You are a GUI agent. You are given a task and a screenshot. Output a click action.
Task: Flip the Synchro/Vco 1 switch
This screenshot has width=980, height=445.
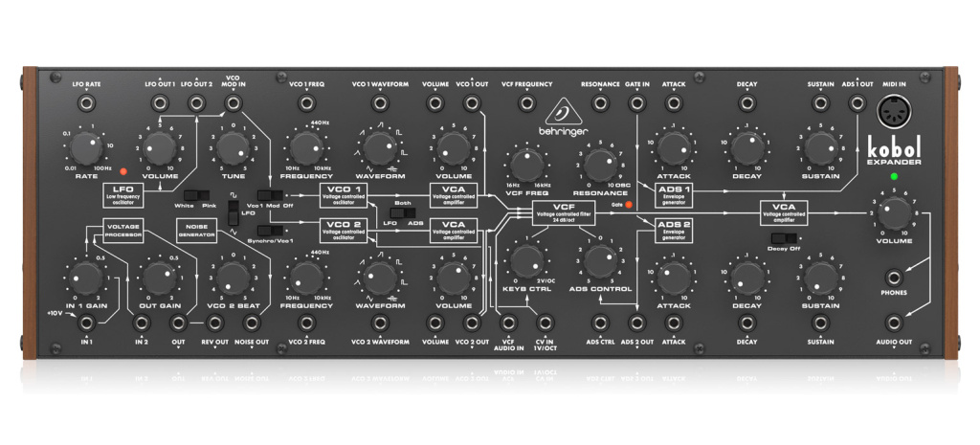click(270, 232)
